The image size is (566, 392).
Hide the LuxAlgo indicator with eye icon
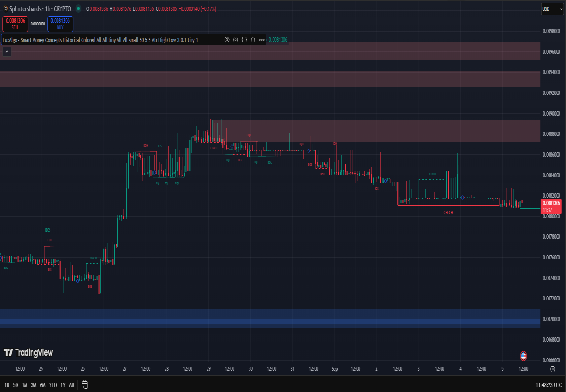tap(227, 40)
